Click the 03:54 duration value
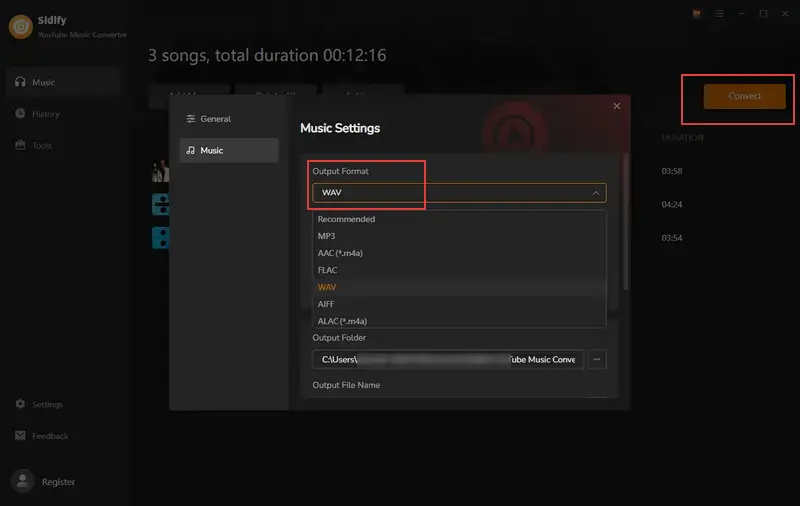 (x=671, y=238)
